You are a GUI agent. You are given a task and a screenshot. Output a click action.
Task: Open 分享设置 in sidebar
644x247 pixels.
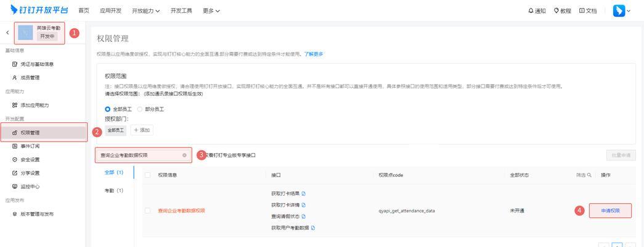(30, 173)
